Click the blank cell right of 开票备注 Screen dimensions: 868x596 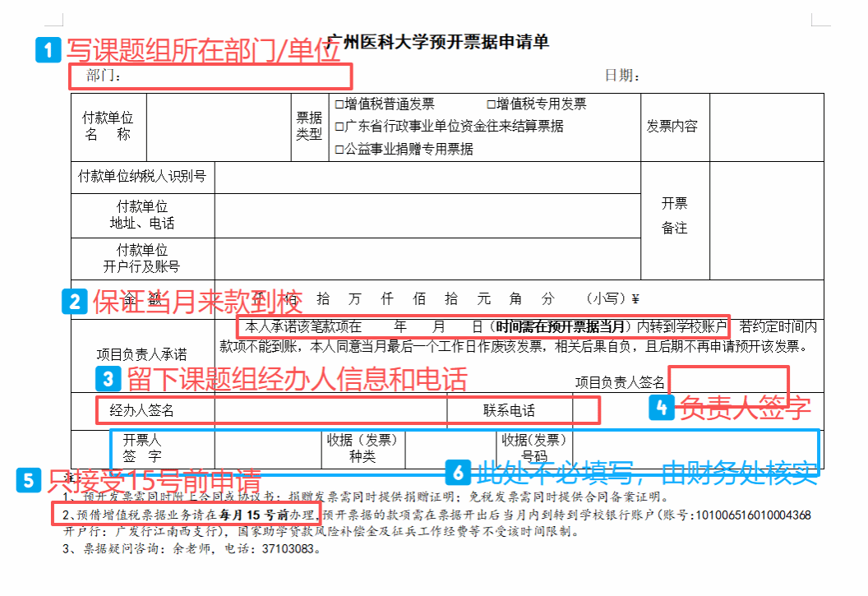[x=767, y=221]
